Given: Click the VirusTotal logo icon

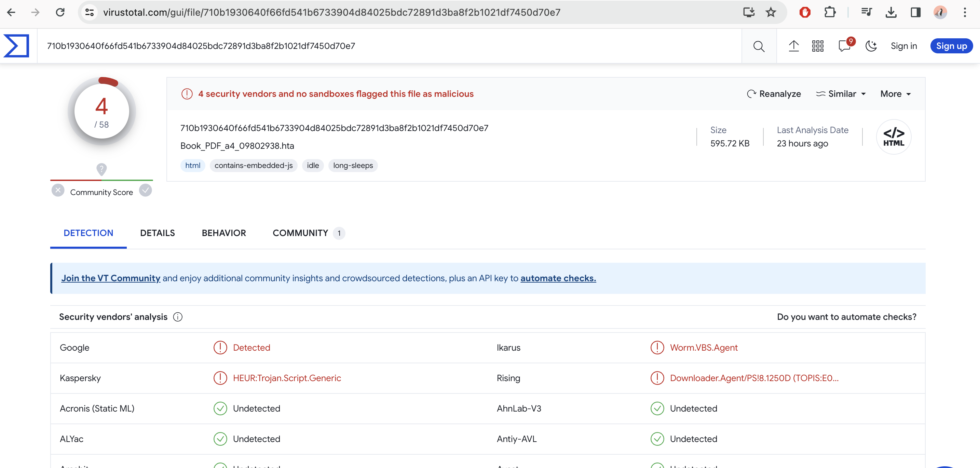Looking at the screenshot, I should tap(16, 46).
